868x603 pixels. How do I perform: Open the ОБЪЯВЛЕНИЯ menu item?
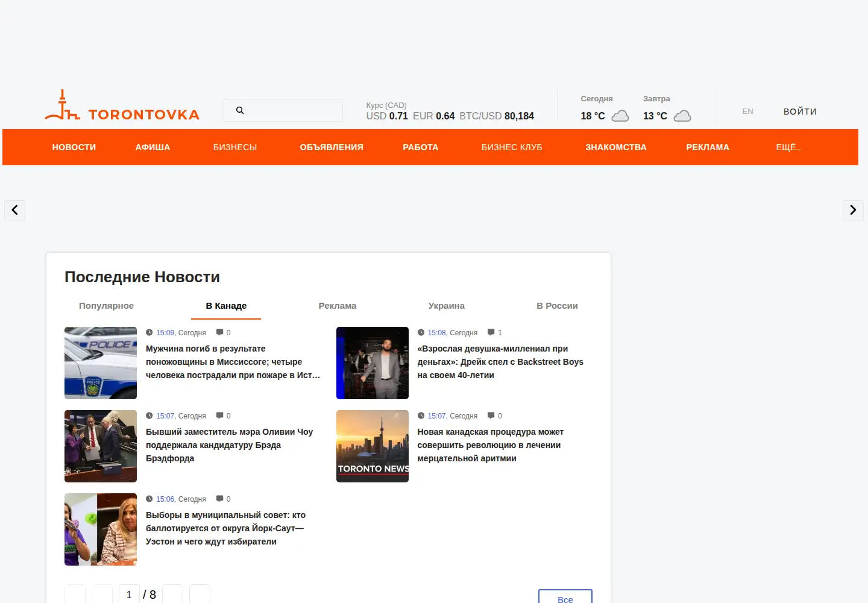pos(332,147)
